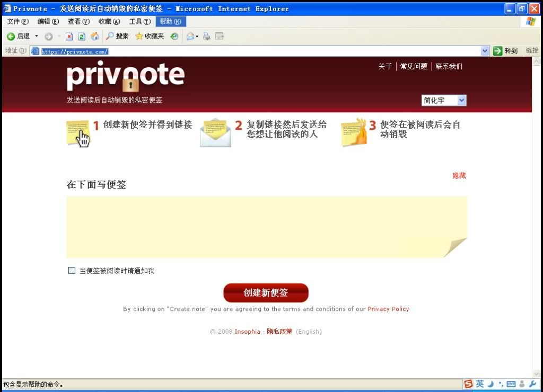
Task: Click the 创建新便签 (Create note) button
Action: [266, 293]
